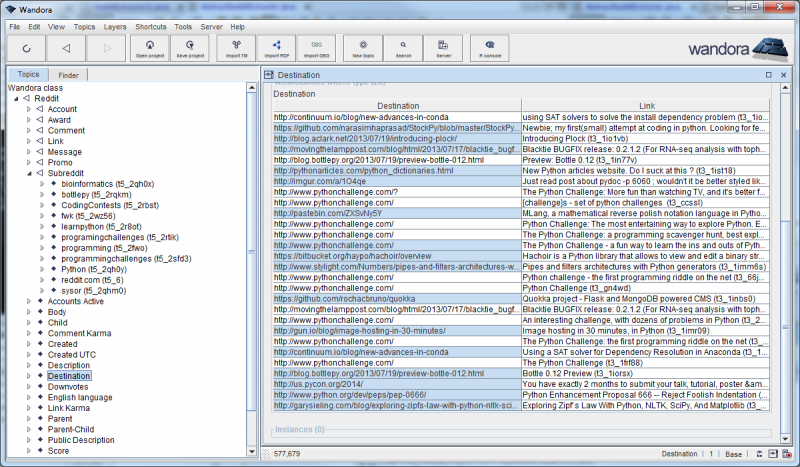
Task: Click the Open project toolbar icon
Action: tap(148, 47)
